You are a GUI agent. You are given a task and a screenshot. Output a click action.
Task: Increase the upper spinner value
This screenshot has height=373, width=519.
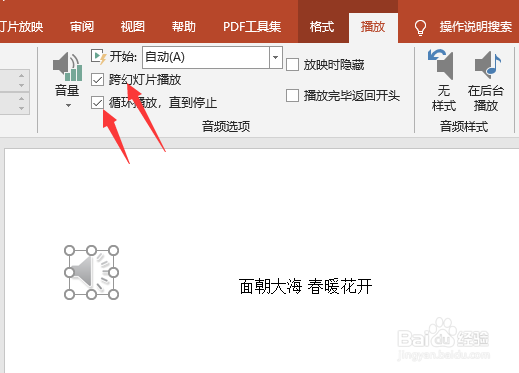tap(22, 76)
